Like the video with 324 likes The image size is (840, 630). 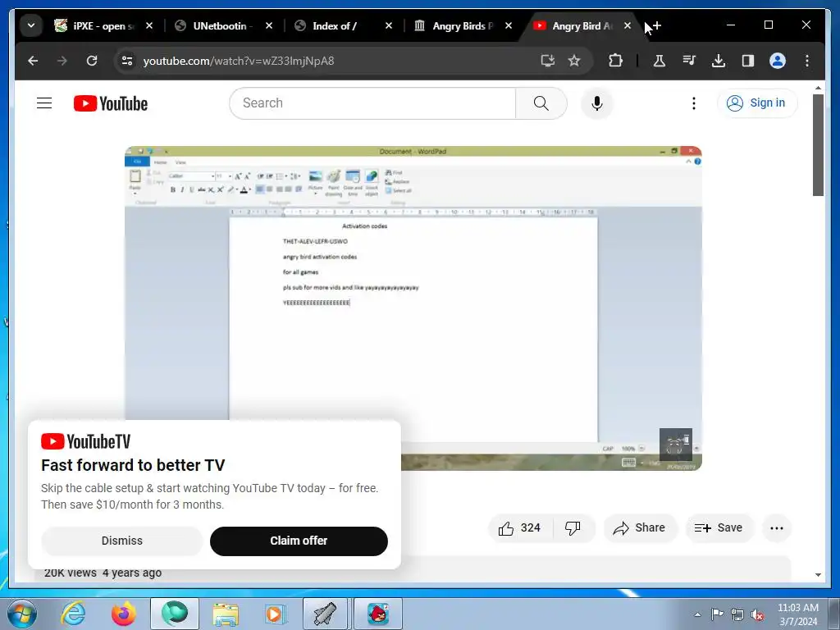(519, 528)
